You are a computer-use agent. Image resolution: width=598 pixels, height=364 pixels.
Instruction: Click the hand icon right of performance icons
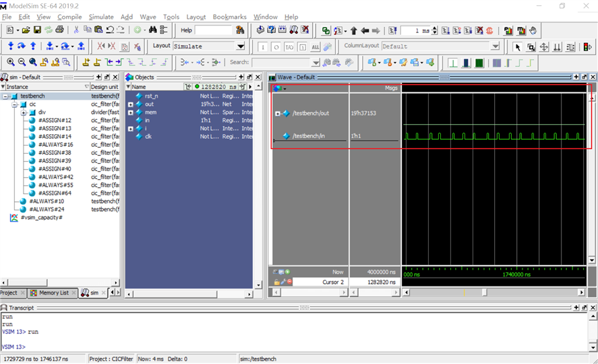533,30
